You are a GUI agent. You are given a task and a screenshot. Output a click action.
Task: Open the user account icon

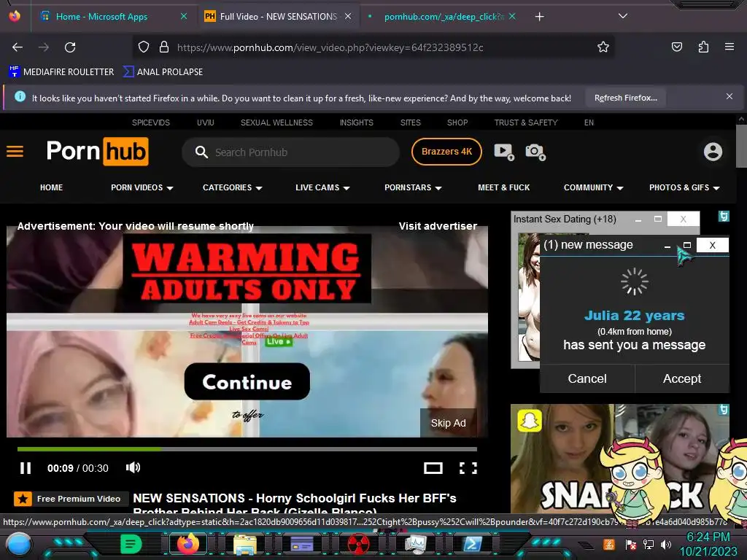(x=713, y=152)
